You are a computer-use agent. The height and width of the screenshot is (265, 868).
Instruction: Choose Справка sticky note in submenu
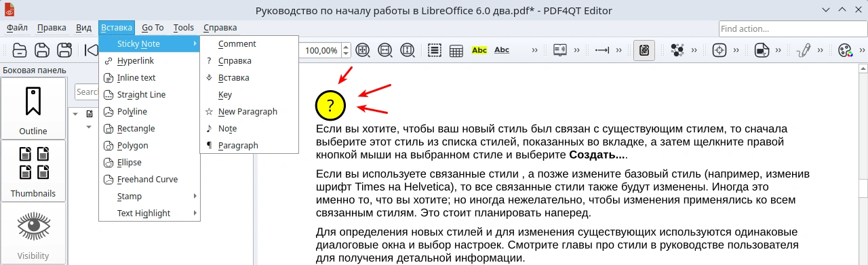249,61
